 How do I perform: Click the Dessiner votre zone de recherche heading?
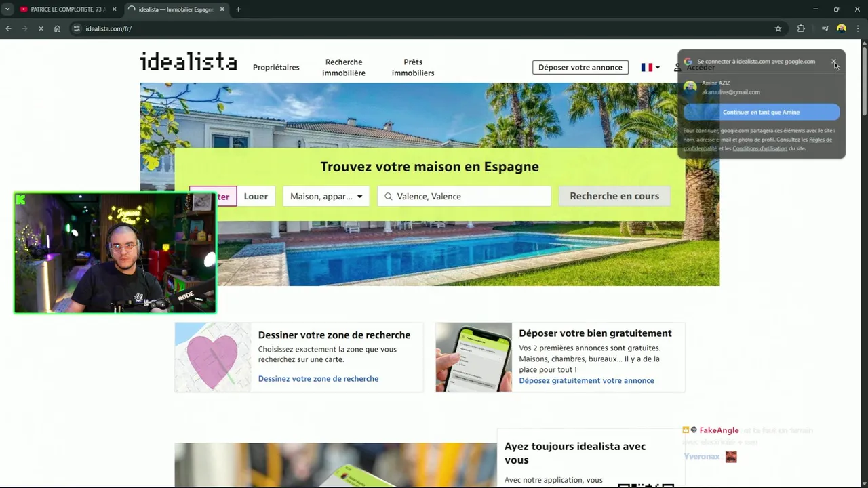pos(334,335)
